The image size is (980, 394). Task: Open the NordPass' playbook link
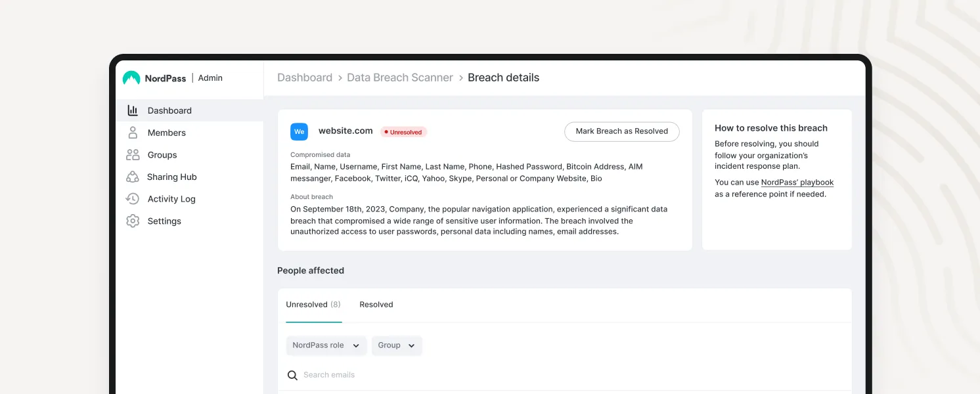tap(797, 183)
